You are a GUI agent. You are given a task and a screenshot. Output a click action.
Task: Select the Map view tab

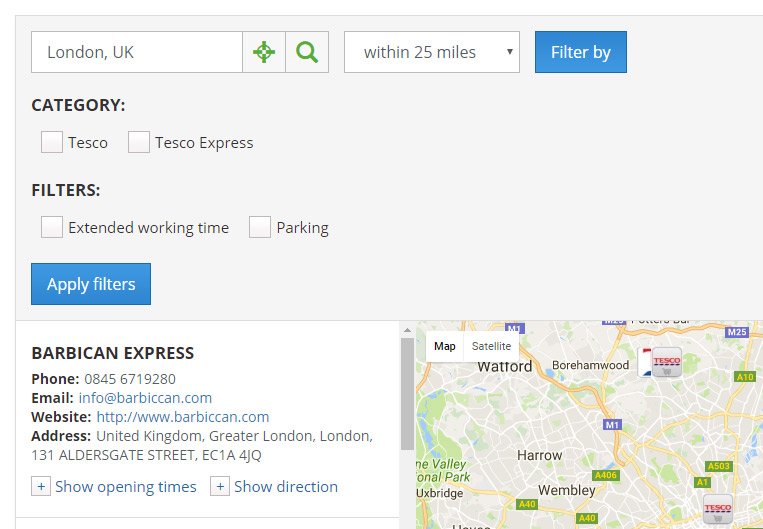tap(445, 346)
